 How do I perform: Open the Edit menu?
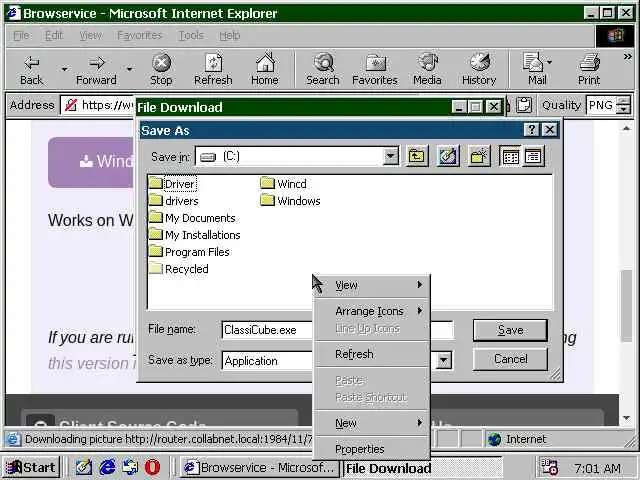pos(54,36)
